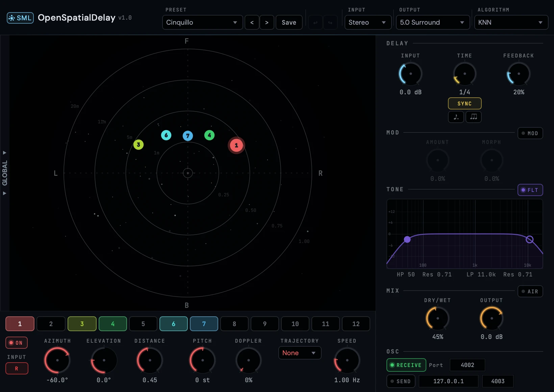The width and height of the screenshot is (554, 392).
Task: Click the triplet note timing icon
Action: [x=474, y=117]
